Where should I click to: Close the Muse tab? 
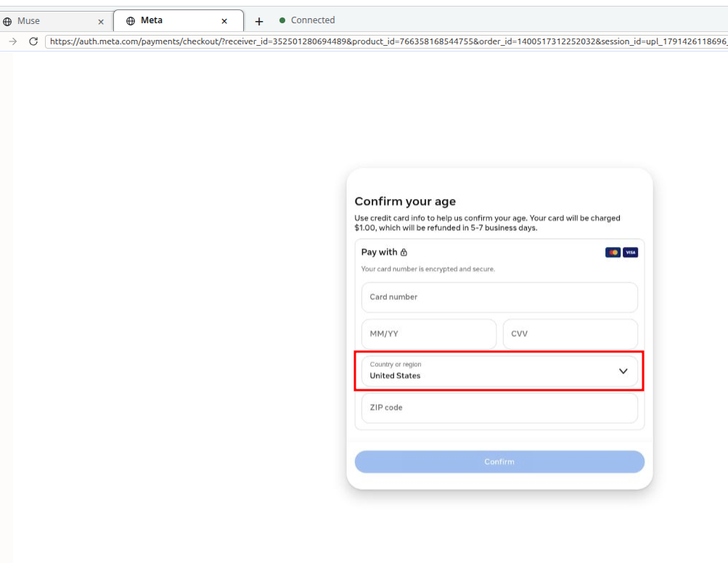click(x=101, y=21)
